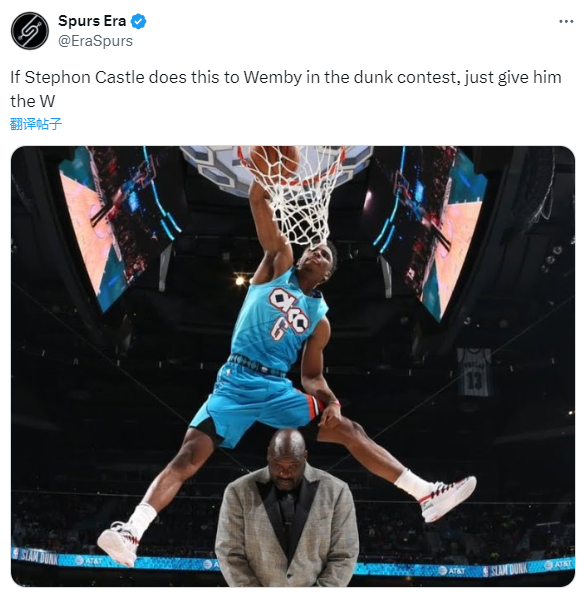The width and height of the screenshot is (586, 592).
Task: Click the blue verified badge
Action: click(139, 21)
